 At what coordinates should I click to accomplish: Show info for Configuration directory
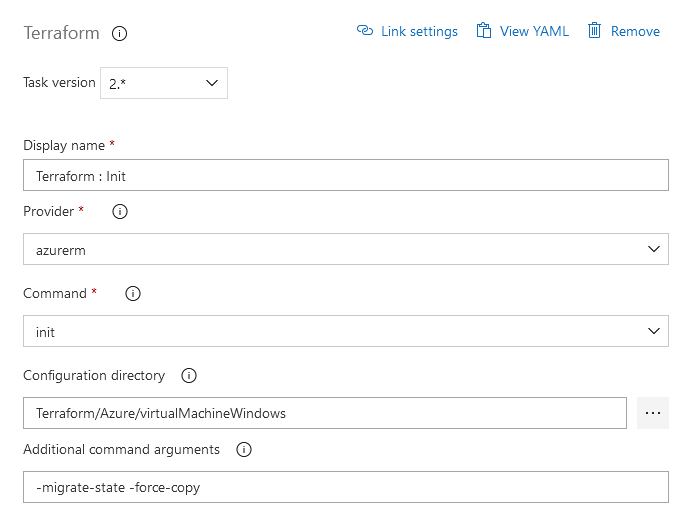pyautogui.click(x=189, y=376)
